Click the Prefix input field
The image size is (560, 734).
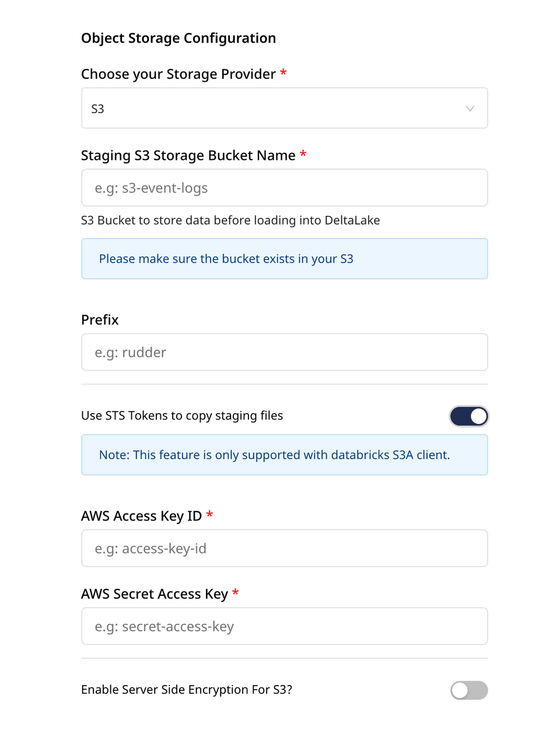pyautogui.click(x=284, y=352)
